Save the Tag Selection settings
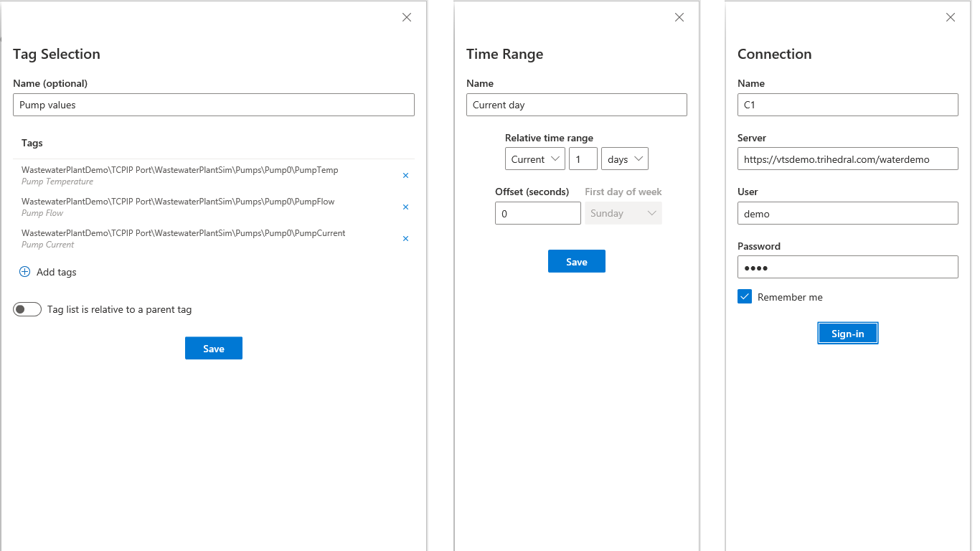Screen dimensions: 980x551 (214, 348)
